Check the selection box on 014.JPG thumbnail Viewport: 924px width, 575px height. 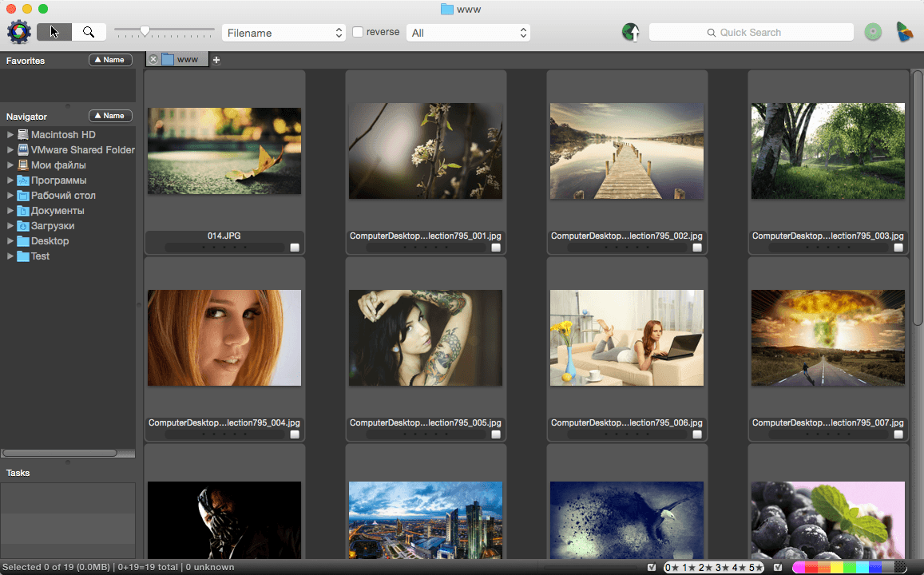(294, 248)
